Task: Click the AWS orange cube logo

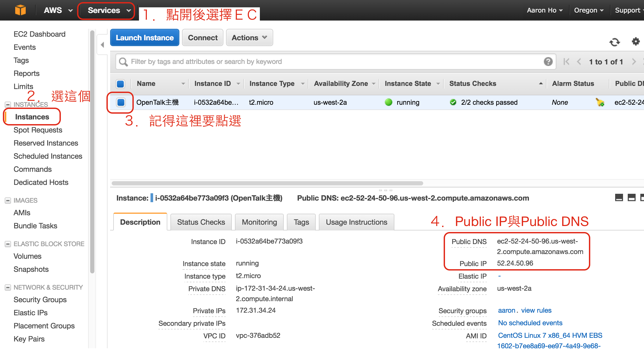Action: (20, 10)
